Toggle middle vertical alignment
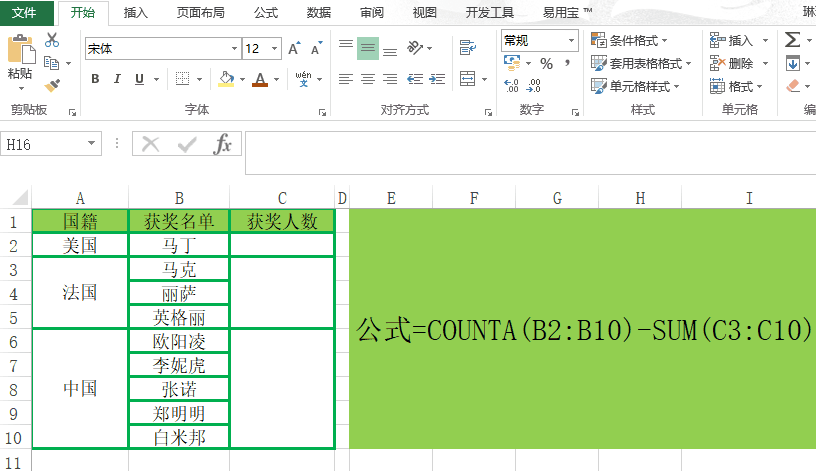The height and width of the screenshot is (471, 816). pos(368,48)
